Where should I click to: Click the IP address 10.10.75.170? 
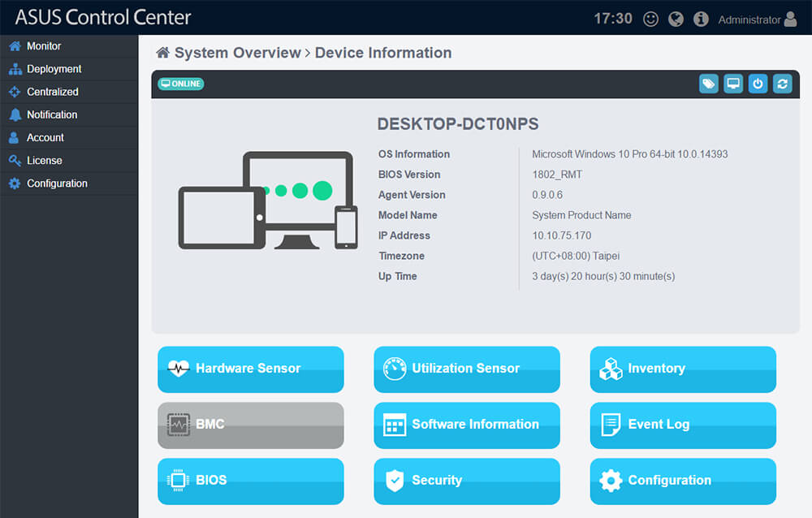point(561,235)
